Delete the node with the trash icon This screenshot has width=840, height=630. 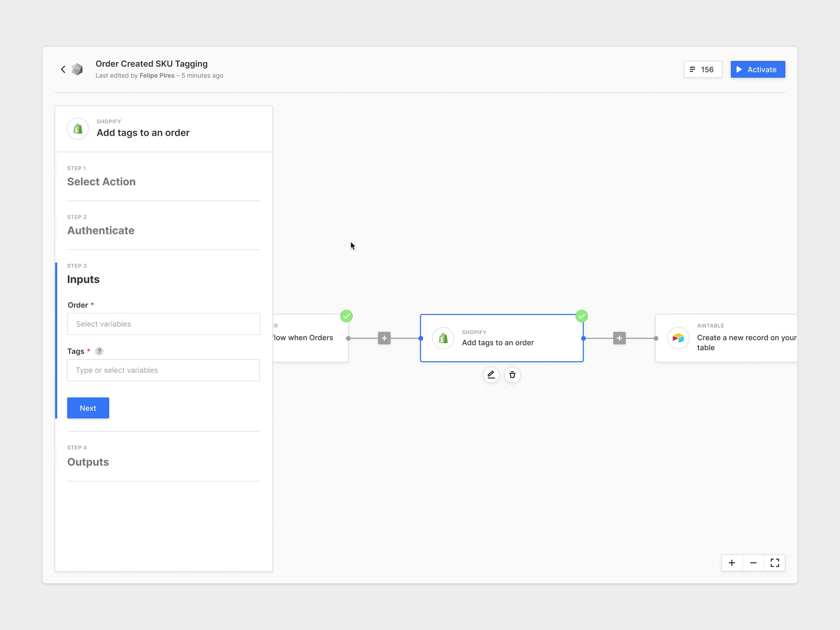[x=512, y=375]
